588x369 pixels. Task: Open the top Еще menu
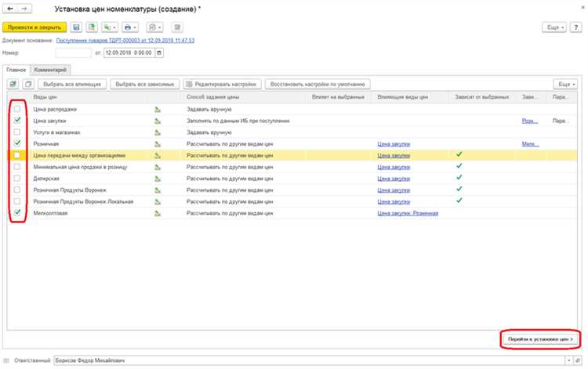pos(554,27)
